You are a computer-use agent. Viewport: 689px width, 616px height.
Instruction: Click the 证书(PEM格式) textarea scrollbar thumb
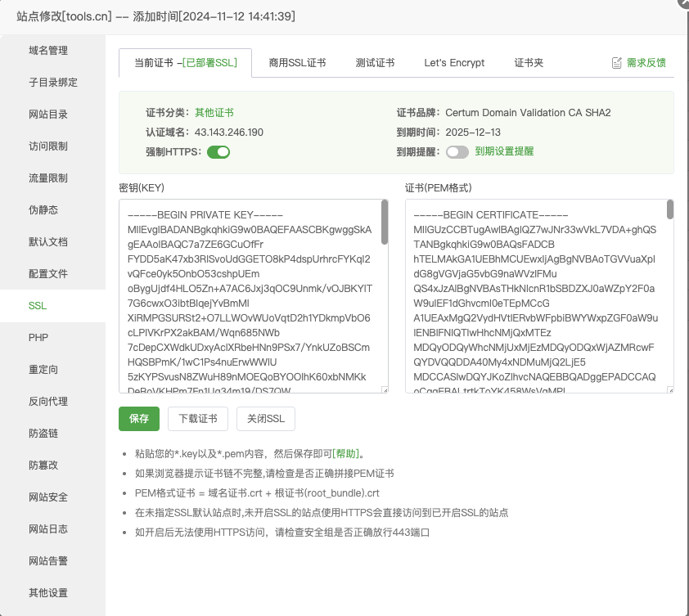tap(670, 209)
